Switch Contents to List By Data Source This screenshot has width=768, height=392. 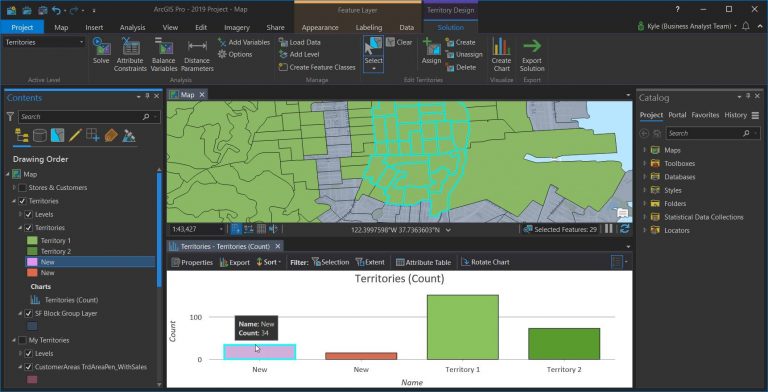pos(40,135)
